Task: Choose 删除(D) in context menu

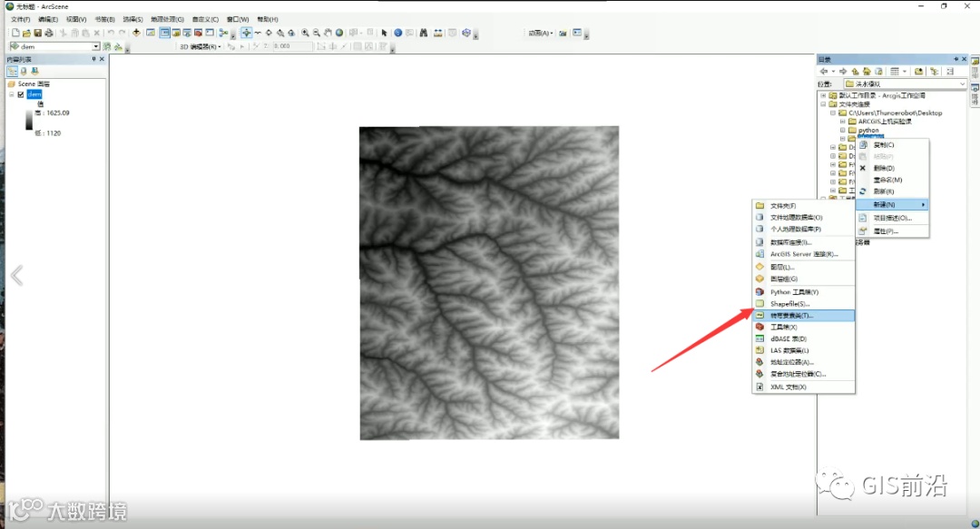Action: click(x=893, y=168)
